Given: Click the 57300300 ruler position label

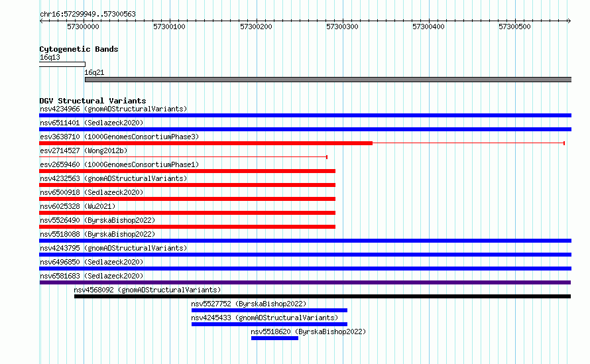Looking at the screenshot, I should [342, 27].
